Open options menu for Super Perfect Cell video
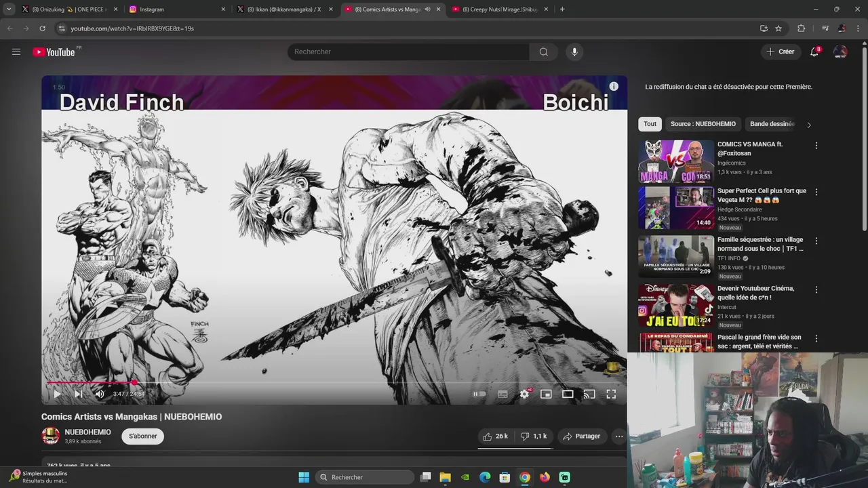868x488 pixels. pyautogui.click(x=816, y=192)
